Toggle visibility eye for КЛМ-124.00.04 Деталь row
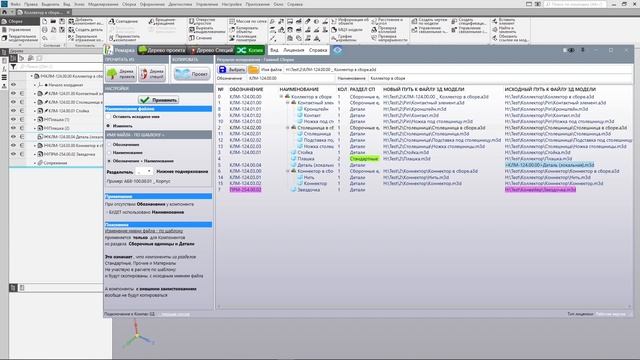 pos(13,137)
